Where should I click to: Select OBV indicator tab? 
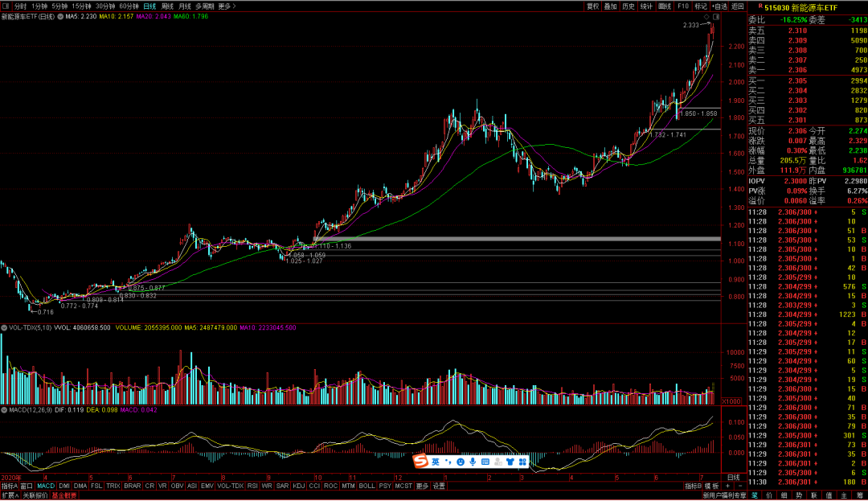[x=177, y=486]
